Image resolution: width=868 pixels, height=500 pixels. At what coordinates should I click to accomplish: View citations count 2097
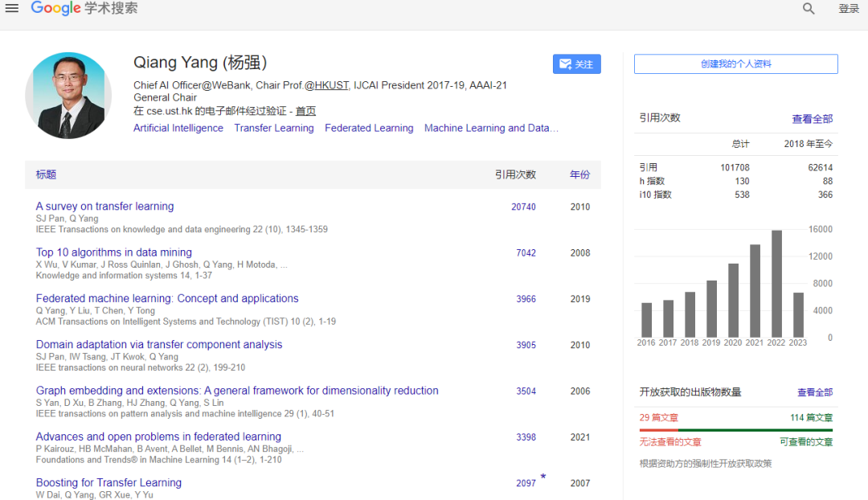[x=526, y=483]
